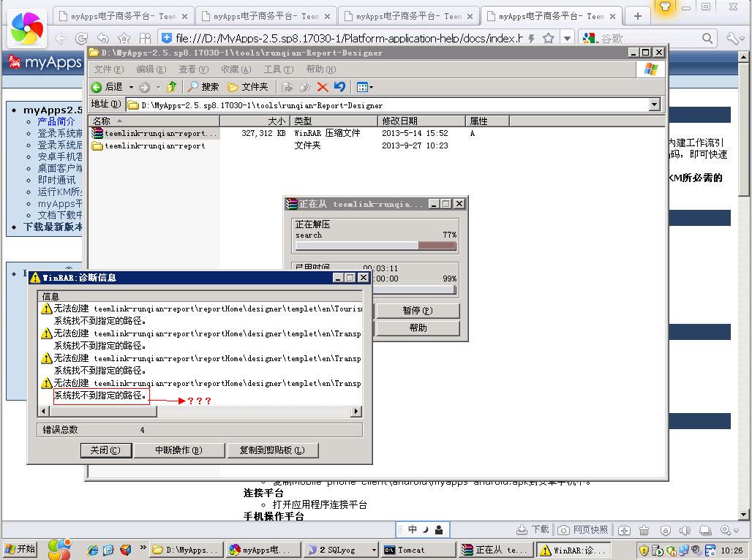Click the 99% total progress bar

click(416, 290)
